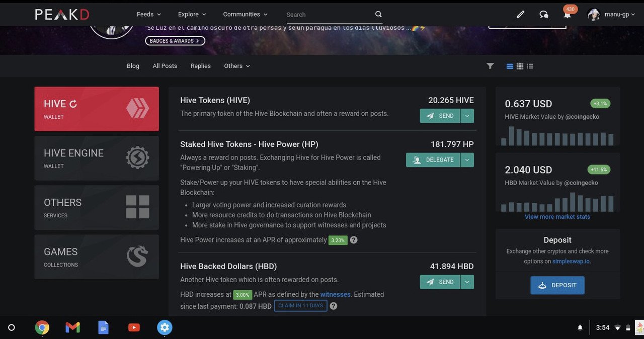Screen dimensions: 644x339
Task: Switch to the compact list view icon
Action: (x=530, y=66)
